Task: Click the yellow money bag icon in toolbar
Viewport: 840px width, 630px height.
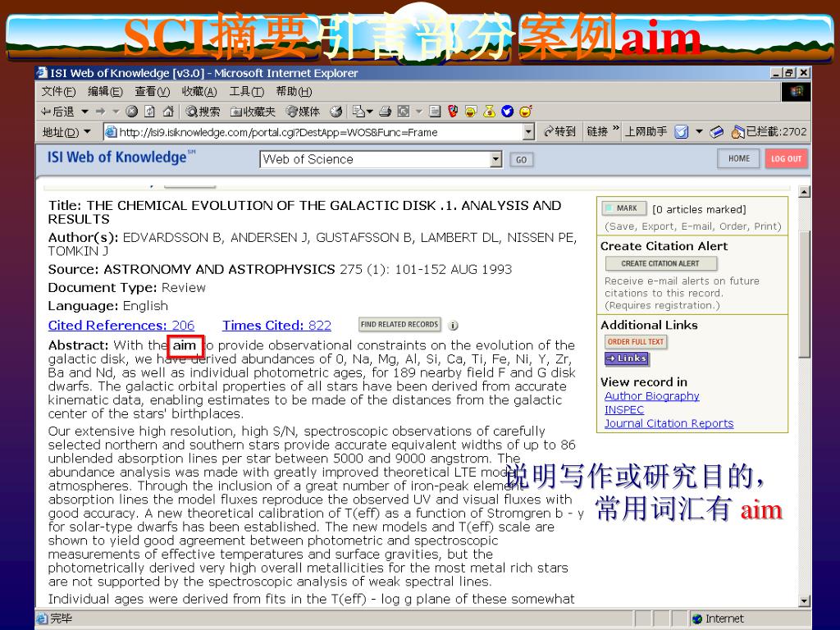Action: coord(489,112)
